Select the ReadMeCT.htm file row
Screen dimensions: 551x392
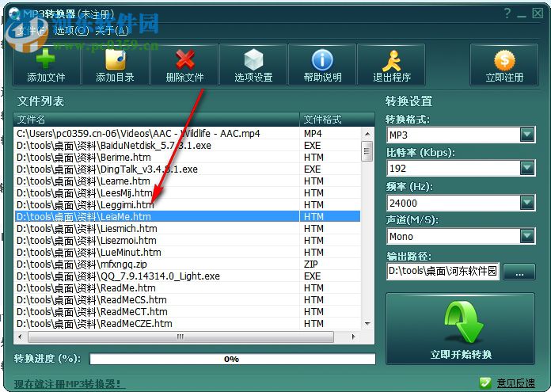tap(188, 312)
